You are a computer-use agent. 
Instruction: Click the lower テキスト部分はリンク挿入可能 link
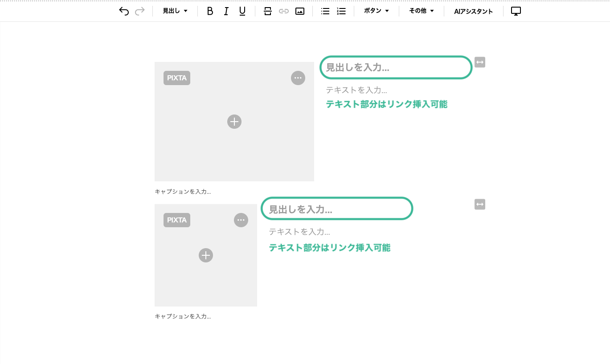click(330, 248)
